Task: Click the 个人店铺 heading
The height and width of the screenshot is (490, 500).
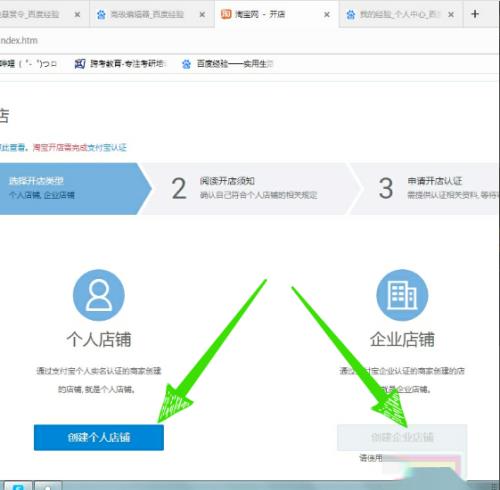Action: point(99,339)
